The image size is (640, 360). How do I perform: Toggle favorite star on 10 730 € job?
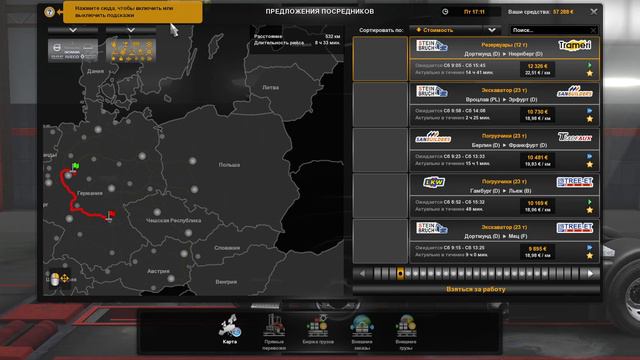pyautogui.click(x=589, y=119)
